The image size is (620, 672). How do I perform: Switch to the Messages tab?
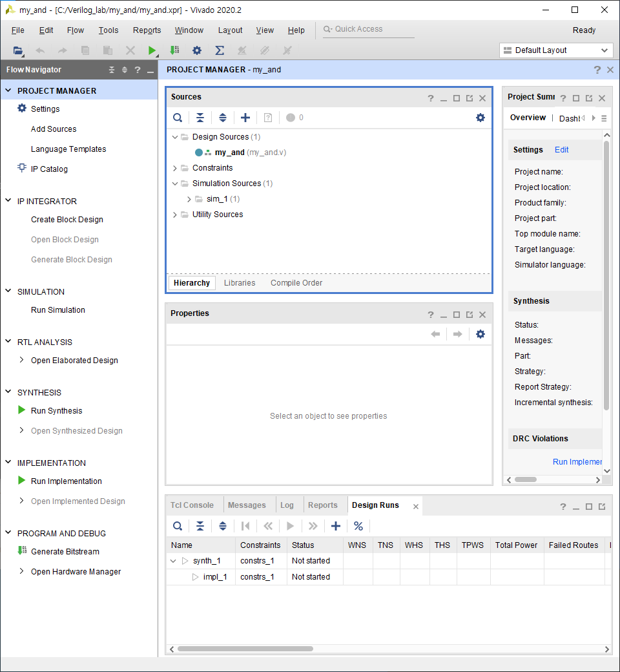point(247,505)
